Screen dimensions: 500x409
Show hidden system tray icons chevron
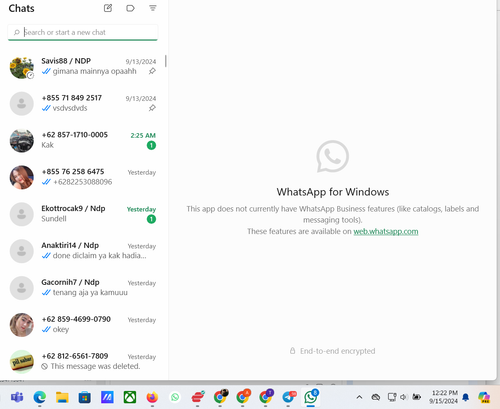click(x=359, y=397)
